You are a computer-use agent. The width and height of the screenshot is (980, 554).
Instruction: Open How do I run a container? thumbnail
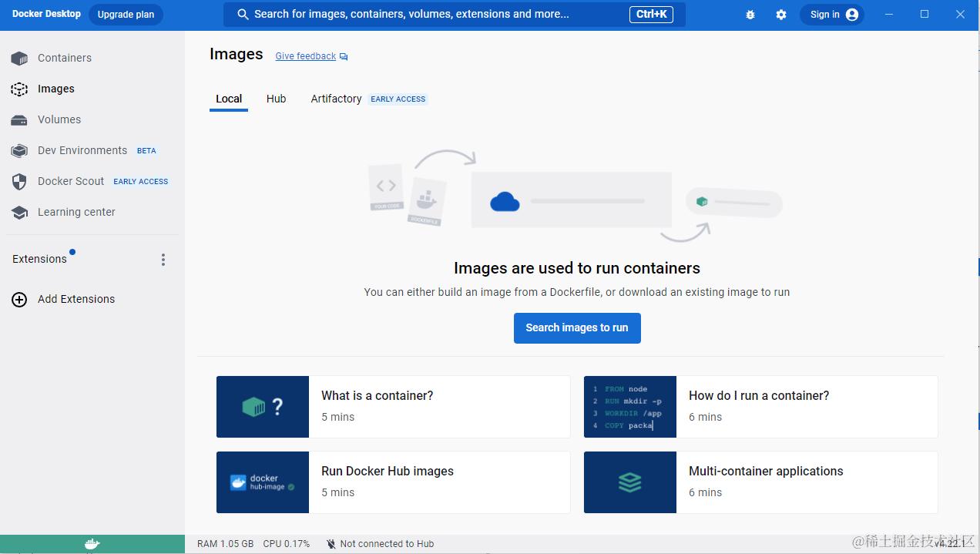pos(630,407)
